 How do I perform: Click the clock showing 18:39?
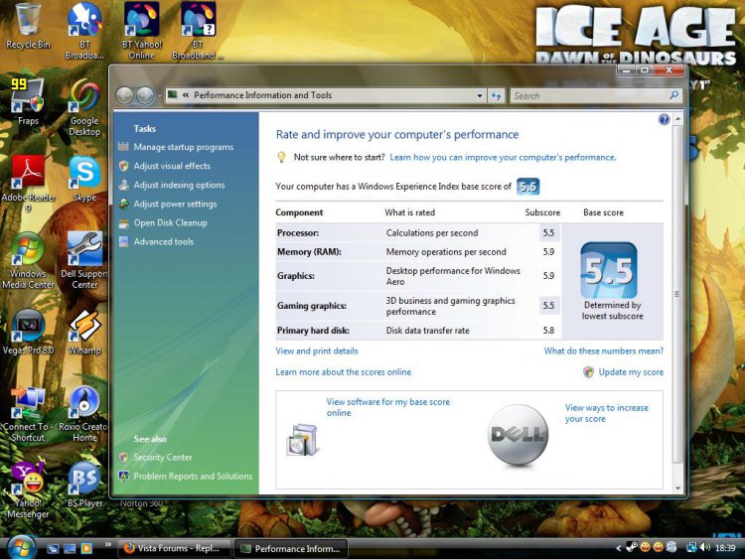click(x=725, y=548)
